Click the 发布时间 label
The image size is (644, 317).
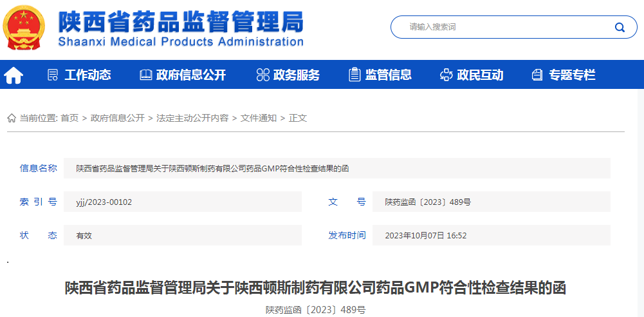(347, 235)
